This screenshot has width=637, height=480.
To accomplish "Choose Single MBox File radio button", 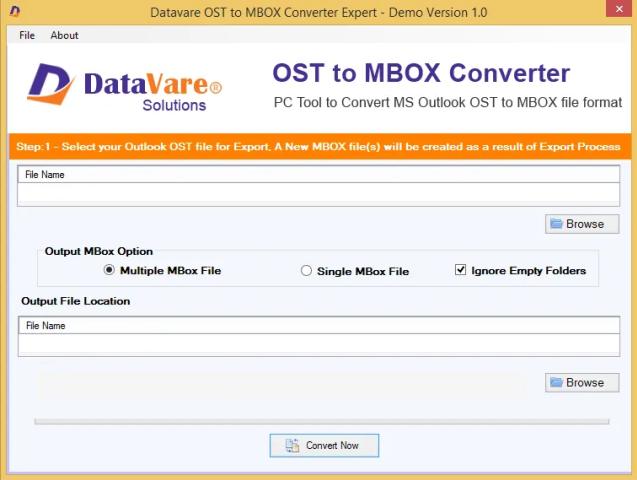I will (x=307, y=271).
